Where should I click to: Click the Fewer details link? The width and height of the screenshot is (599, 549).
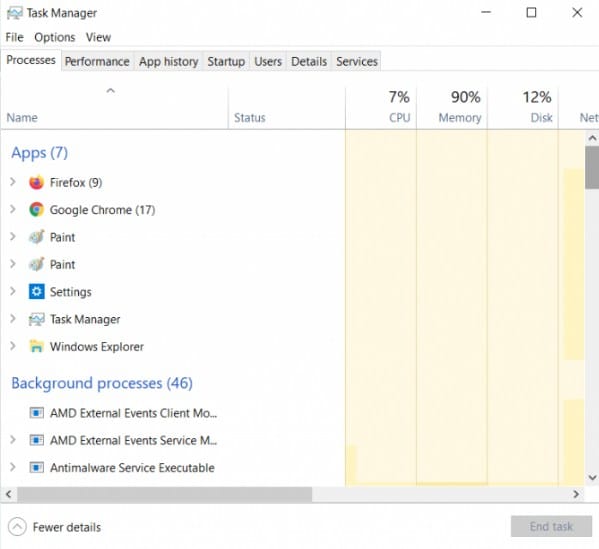[x=67, y=527]
